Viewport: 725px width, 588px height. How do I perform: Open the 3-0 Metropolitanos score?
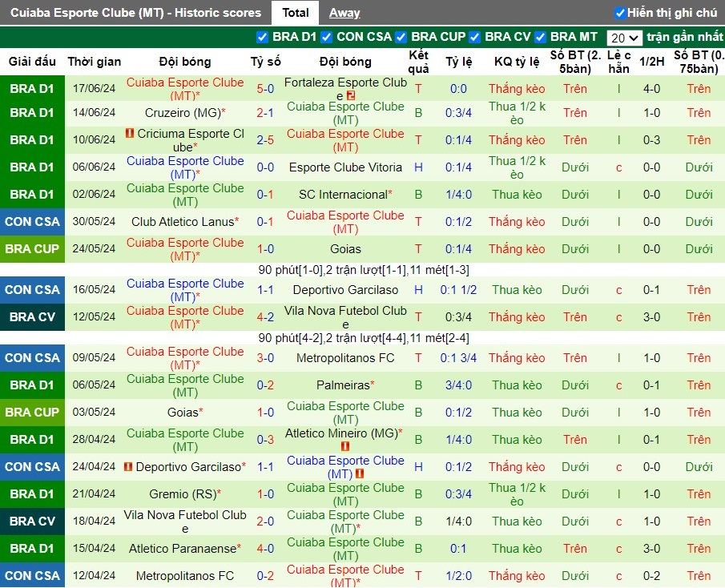coord(265,358)
